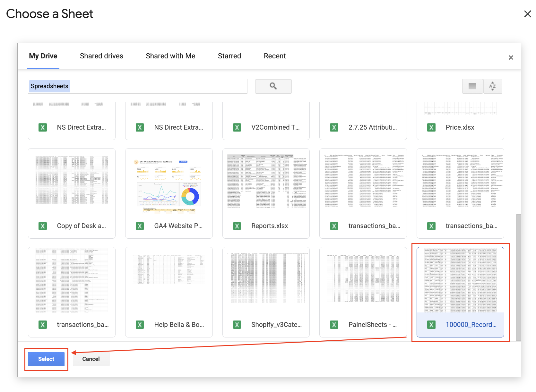Click the Excel icon beside Reports.xlsx
Screen dimensions: 536x392
(237, 226)
